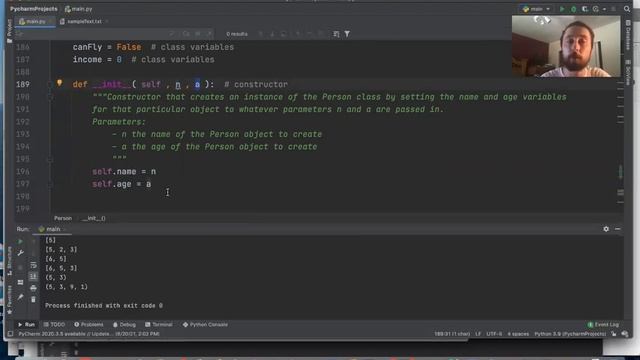Screen dimensions: 640x360
Task: Click the inspection profile icon in status bar
Action: point(624,334)
